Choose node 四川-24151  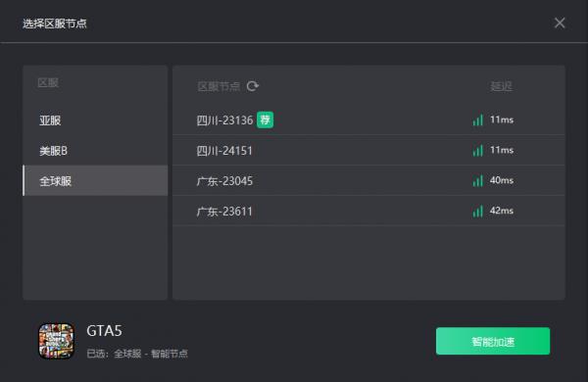[368, 150]
